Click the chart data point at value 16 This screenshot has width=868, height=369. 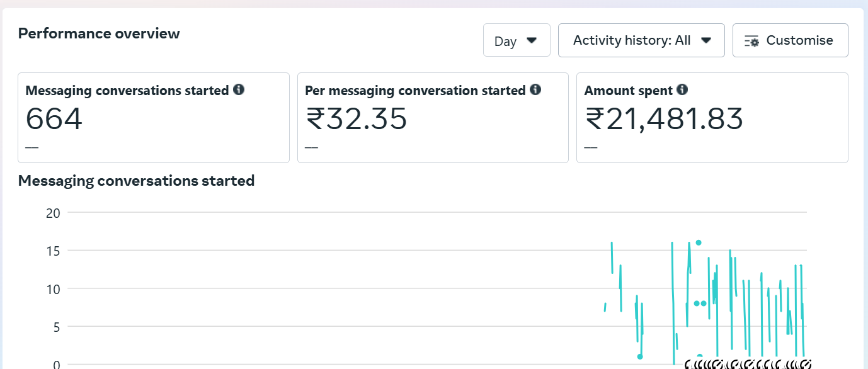(x=699, y=242)
